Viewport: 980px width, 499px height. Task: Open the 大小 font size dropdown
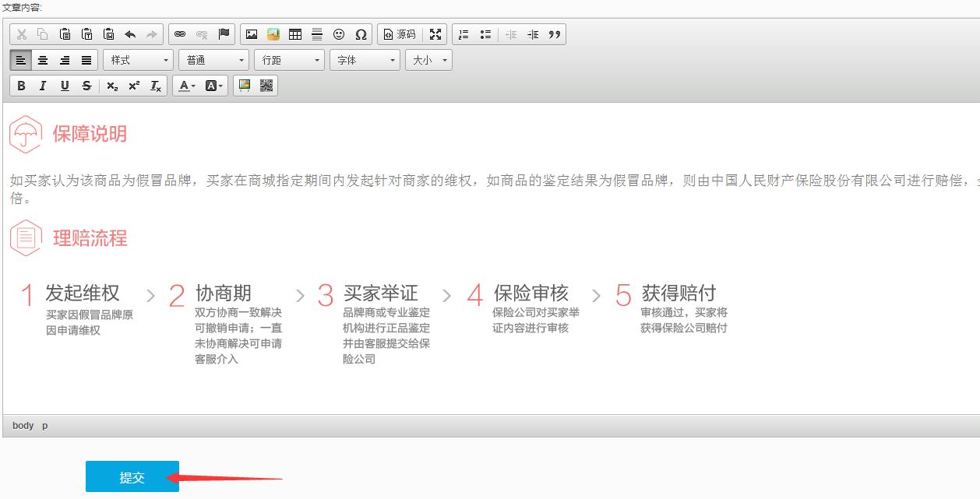click(x=428, y=60)
